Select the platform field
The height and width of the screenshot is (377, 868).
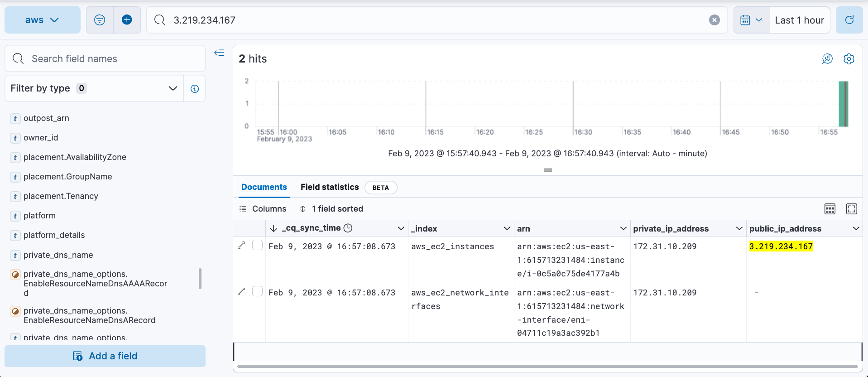click(39, 216)
